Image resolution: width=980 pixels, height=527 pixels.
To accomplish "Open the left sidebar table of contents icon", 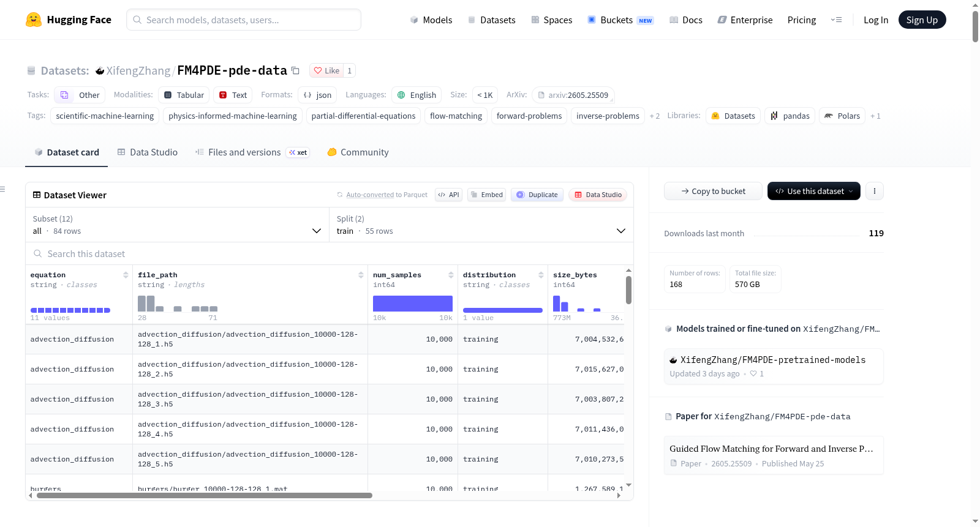I will click(2, 189).
